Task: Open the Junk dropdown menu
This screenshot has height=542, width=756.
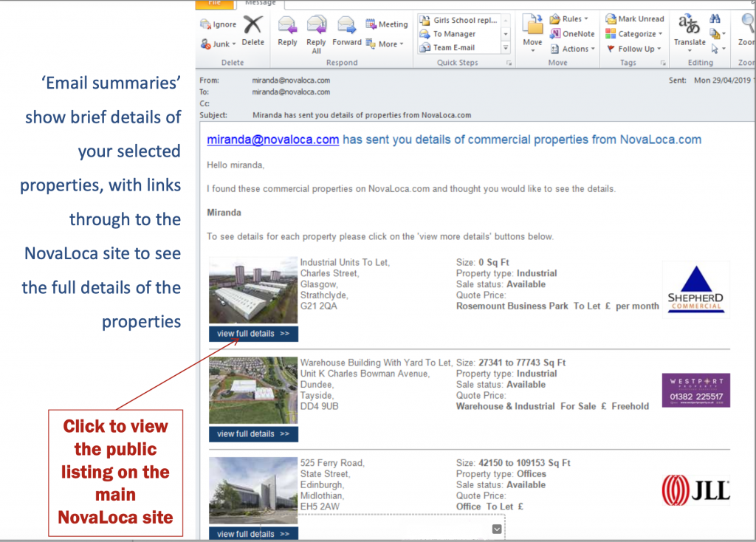Action: click(234, 44)
